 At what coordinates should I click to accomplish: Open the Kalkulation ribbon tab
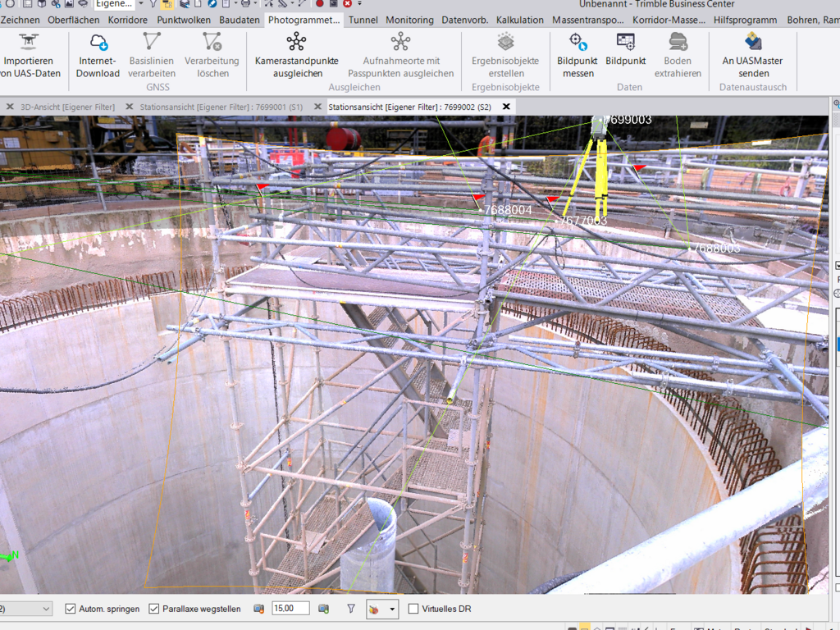pyautogui.click(x=519, y=20)
